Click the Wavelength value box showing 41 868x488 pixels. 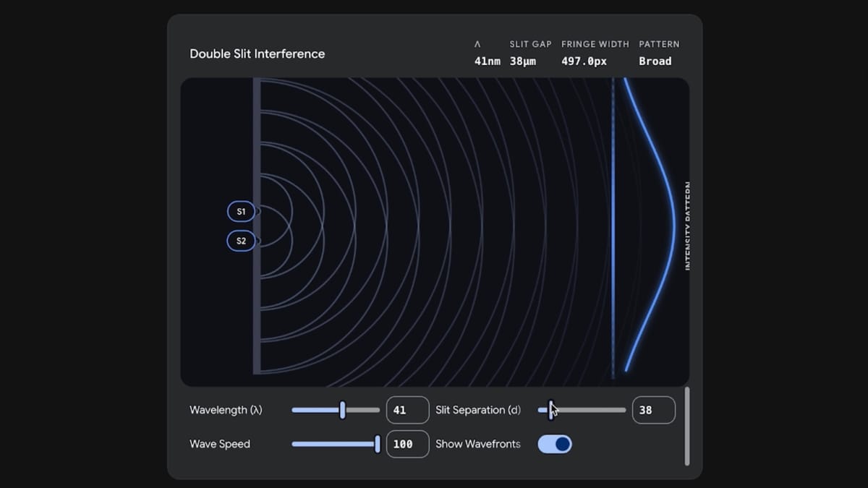click(407, 410)
